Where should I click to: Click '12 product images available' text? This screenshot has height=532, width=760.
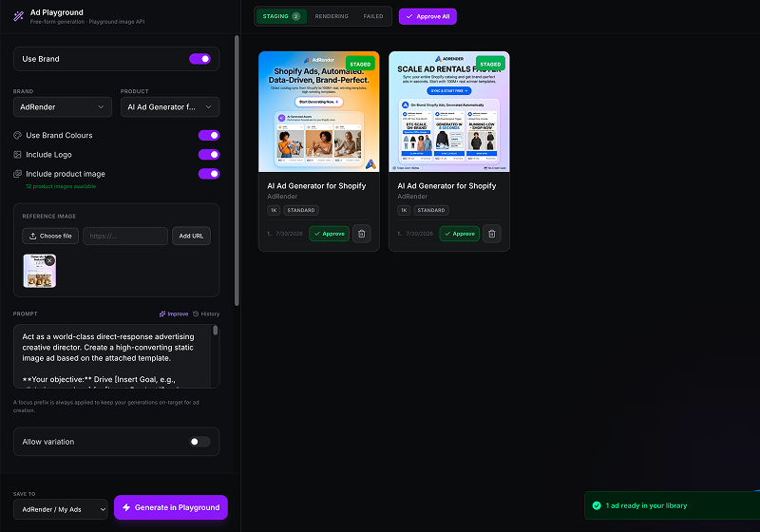coord(61,186)
